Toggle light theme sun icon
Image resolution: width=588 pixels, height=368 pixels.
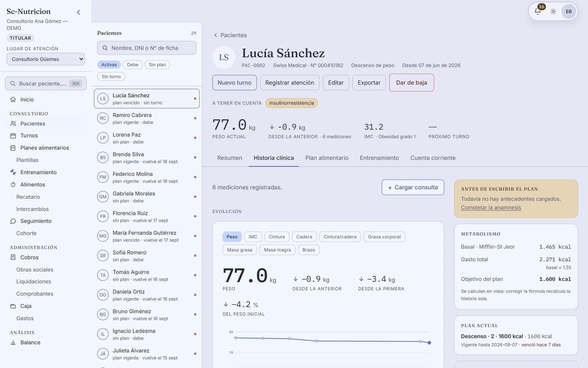click(x=553, y=12)
